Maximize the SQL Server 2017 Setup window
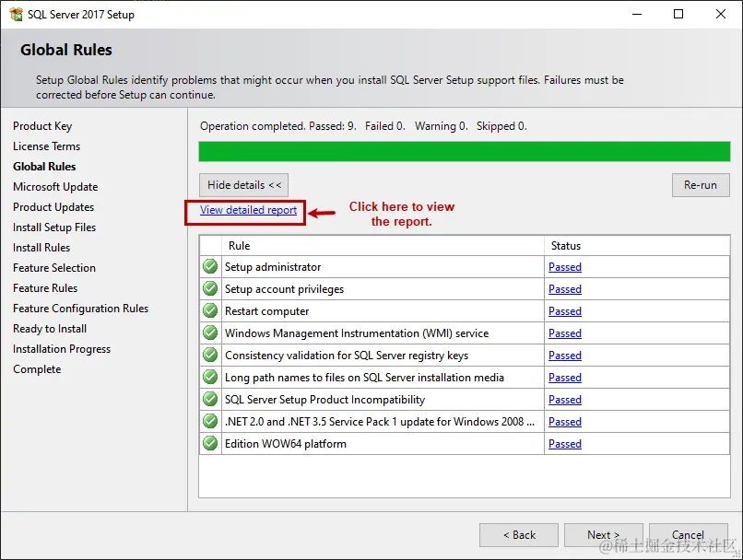The image size is (743, 560). [678, 14]
